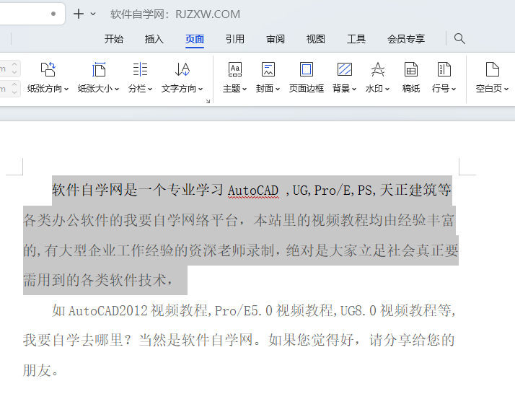Expand the 纸张方向 dropdown arrow
This screenshot has height=420, width=515.
[66, 89]
